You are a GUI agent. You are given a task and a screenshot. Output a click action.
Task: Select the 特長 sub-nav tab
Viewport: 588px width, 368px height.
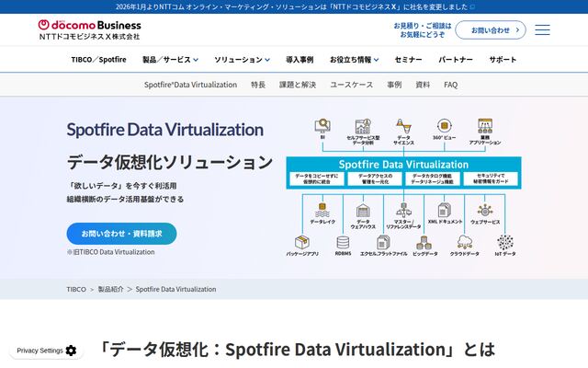258,85
